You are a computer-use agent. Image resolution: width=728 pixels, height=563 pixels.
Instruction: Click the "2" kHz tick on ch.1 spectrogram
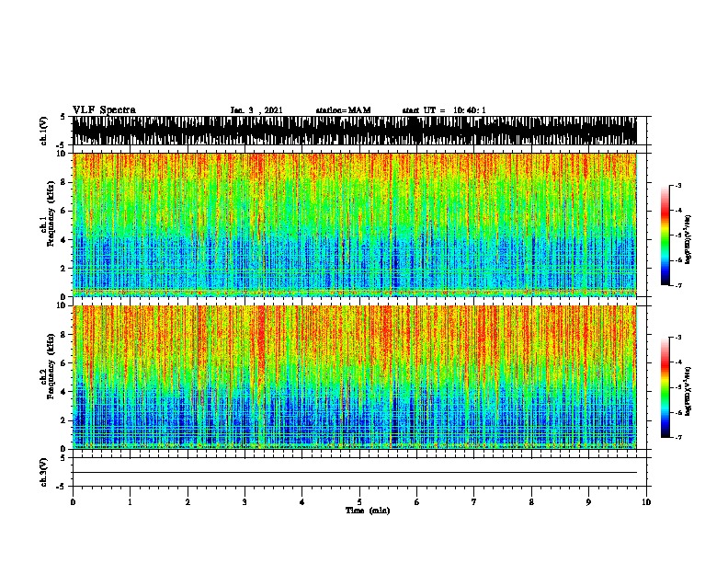(64, 269)
